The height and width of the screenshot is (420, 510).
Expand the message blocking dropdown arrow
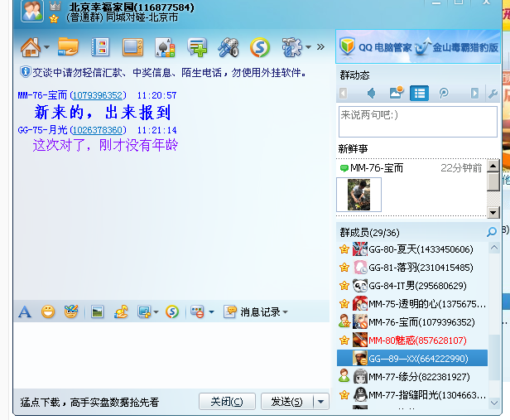click(211, 312)
